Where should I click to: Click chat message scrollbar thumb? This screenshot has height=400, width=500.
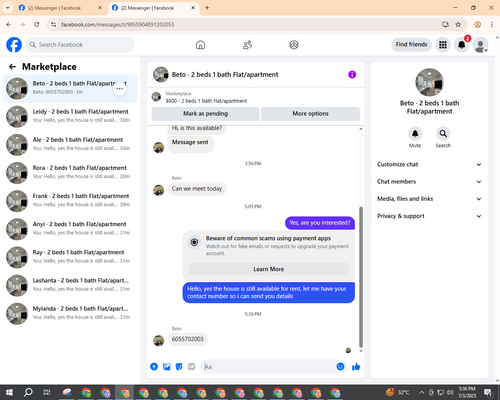[361, 277]
